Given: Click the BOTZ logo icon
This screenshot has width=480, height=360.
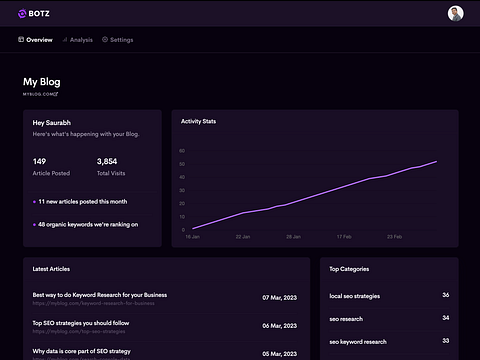Looking at the screenshot, I should (22, 14).
